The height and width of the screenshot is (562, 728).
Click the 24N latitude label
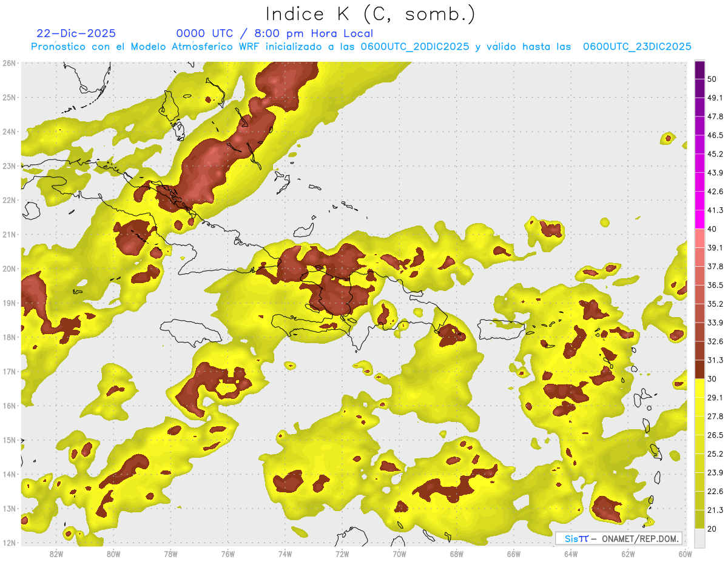point(9,132)
